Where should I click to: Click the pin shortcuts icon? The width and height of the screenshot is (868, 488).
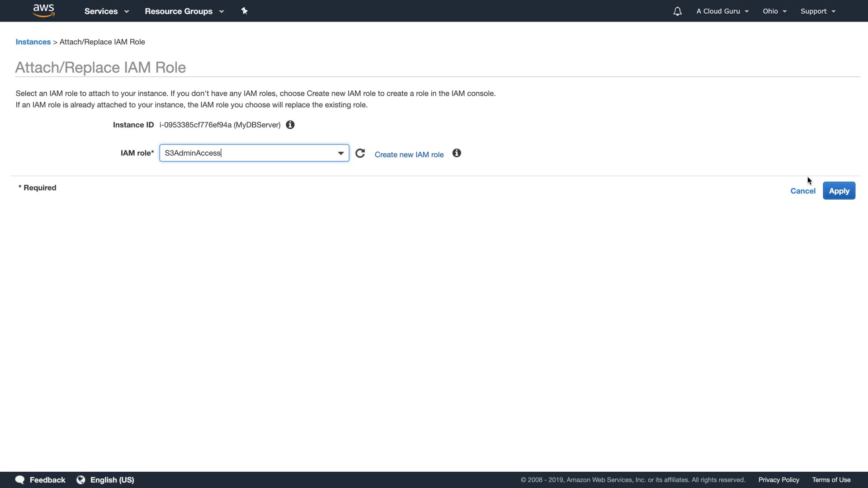[x=244, y=11]
